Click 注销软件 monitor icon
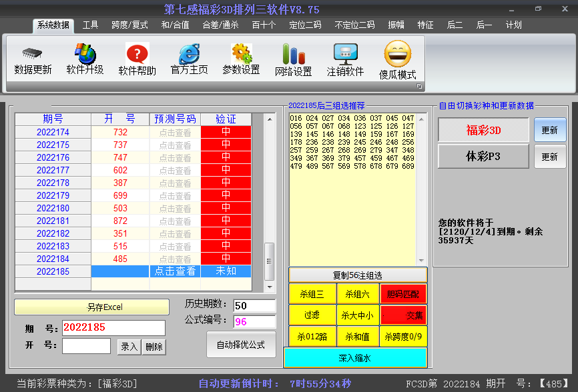The width and height of the screenshot is (578, 392). (346, 54)
